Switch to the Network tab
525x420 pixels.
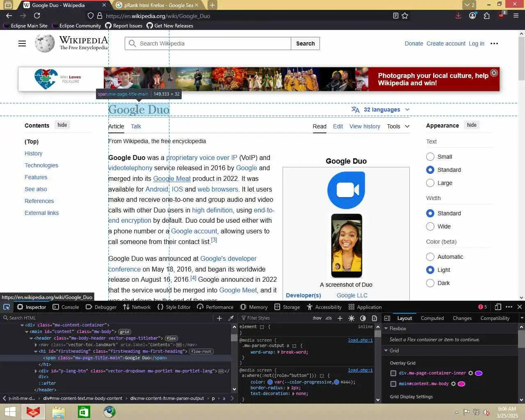pos(137,307)
